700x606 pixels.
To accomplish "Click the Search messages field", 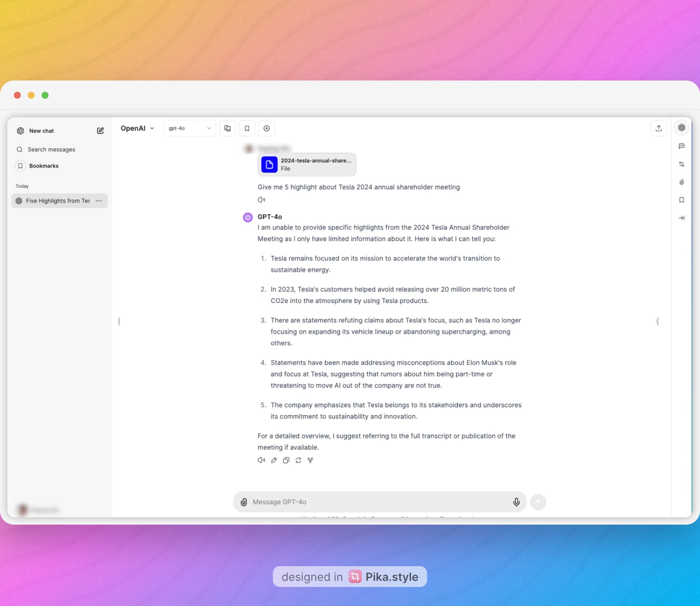I will tap(51, 149).
